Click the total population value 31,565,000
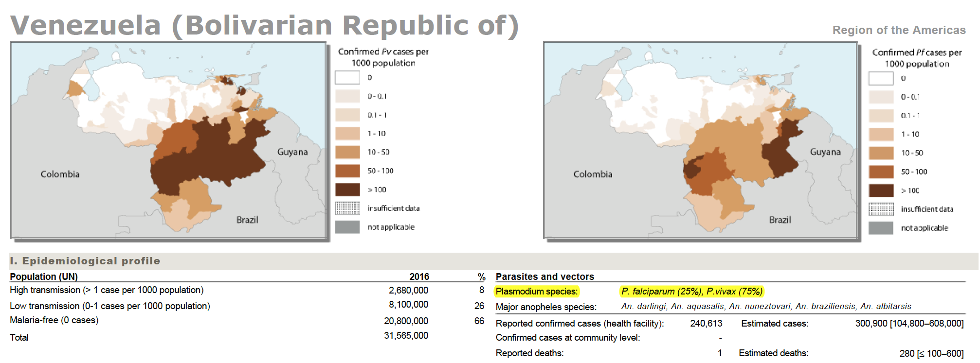This screenshot has height=363, width=980. tap(406, 336)
